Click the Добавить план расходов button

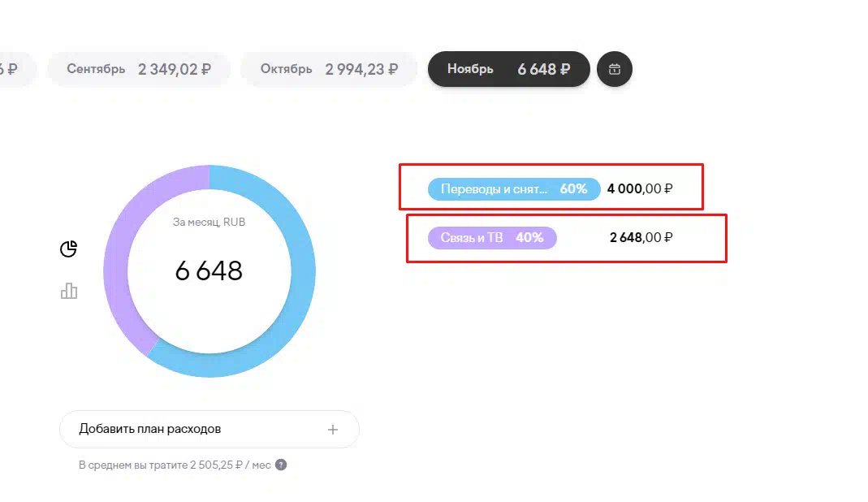point(209,430)
